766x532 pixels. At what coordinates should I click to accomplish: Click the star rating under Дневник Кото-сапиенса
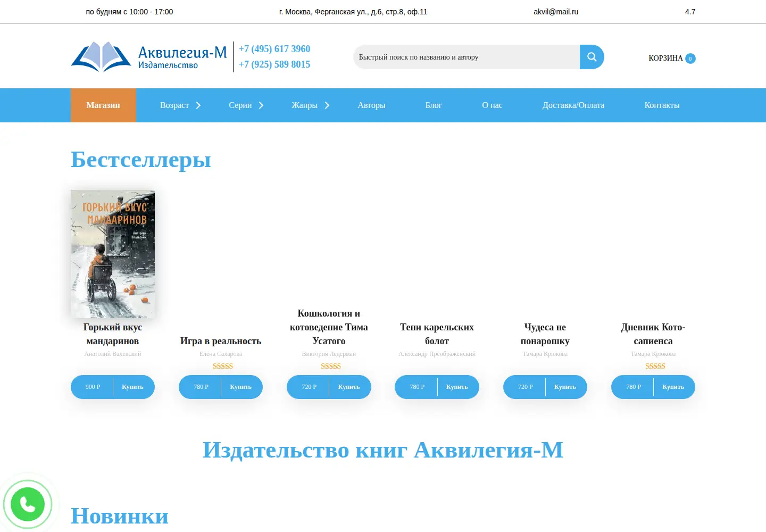655,366
